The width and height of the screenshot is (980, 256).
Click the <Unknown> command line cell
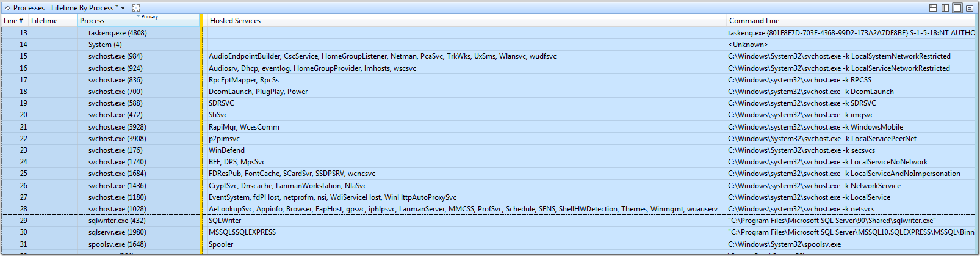(x=748, y=45)
